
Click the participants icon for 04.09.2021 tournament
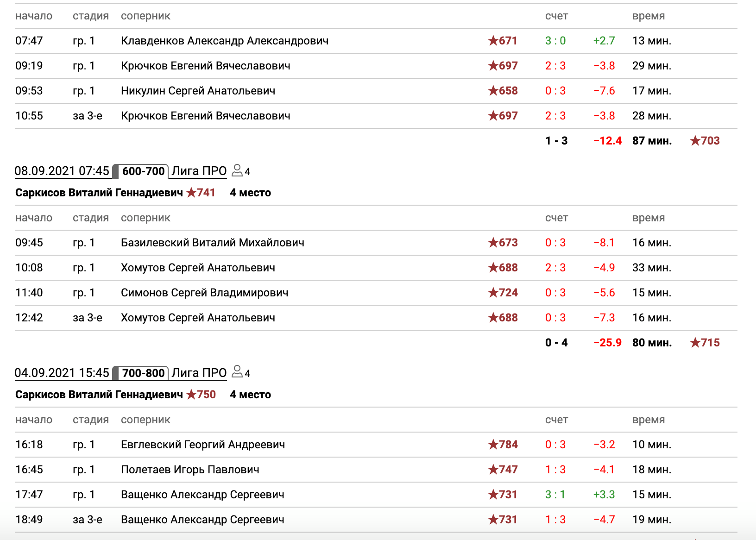click(x=237, y=372)
